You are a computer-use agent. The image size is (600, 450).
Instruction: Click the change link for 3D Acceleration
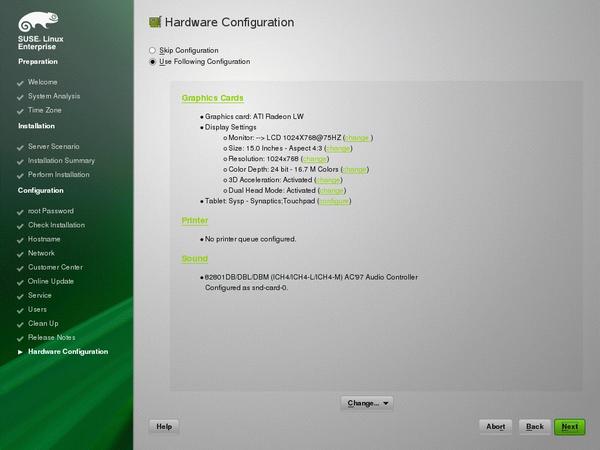[328, 180]
